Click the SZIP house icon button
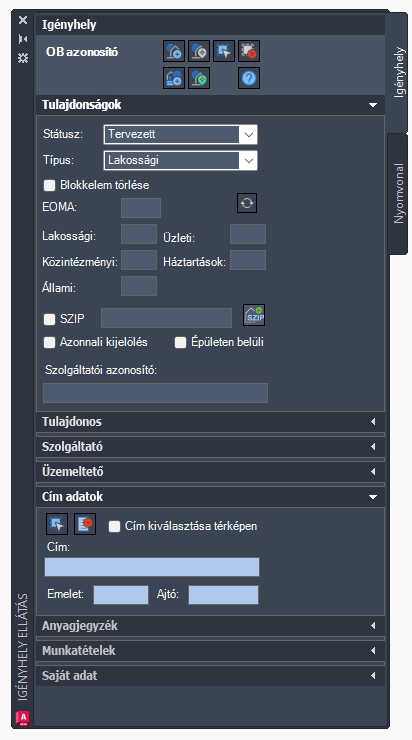 click(254, 315)
